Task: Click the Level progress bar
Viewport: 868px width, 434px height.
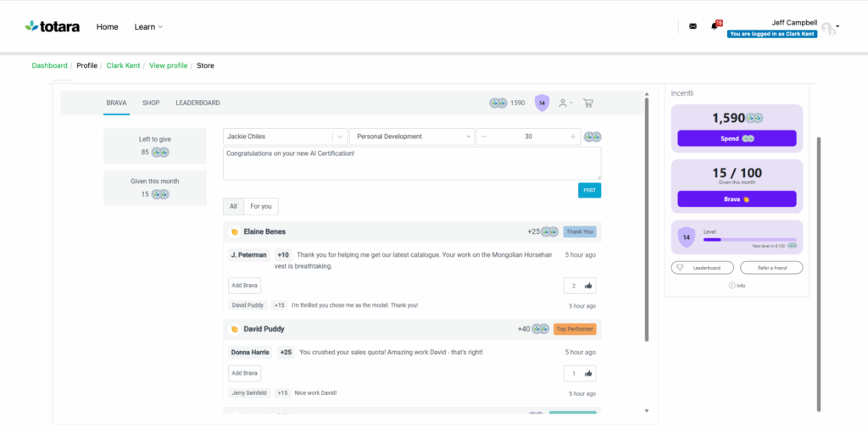Action: pyautogui.click(x=749, y=240)
